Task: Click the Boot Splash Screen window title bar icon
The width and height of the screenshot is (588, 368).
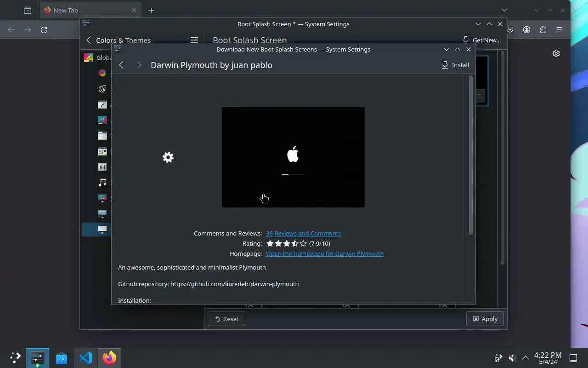Action: (86, 23)
